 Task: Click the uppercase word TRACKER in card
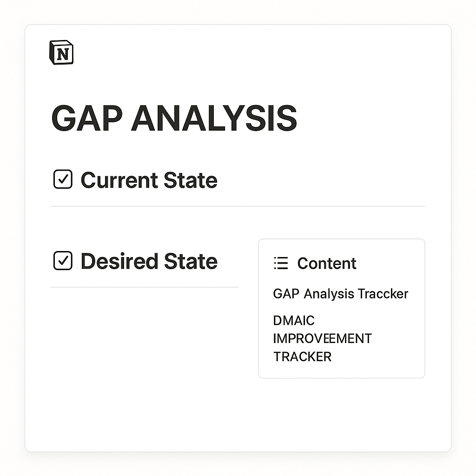point(302,357)
